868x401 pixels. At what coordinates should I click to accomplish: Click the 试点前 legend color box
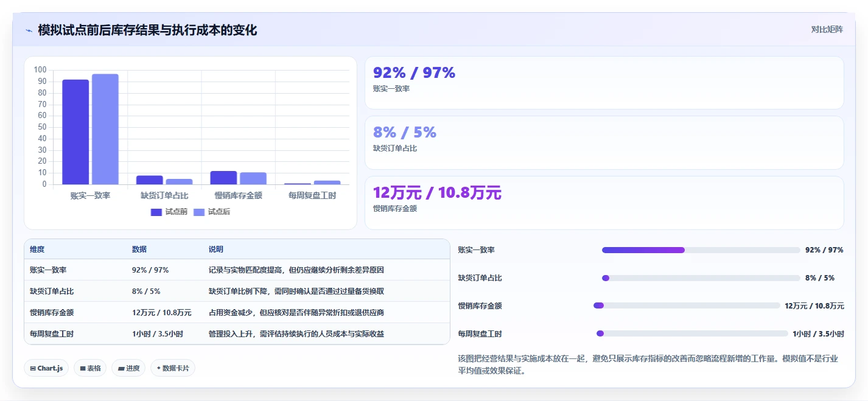pyautogui.click(x=156, y=212)
